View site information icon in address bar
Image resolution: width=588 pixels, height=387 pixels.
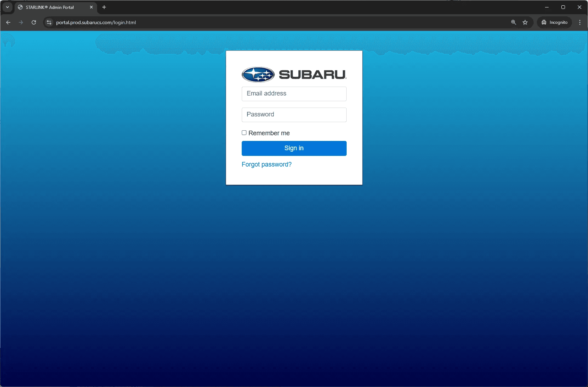pyautogui.click(x=49, y=22)
